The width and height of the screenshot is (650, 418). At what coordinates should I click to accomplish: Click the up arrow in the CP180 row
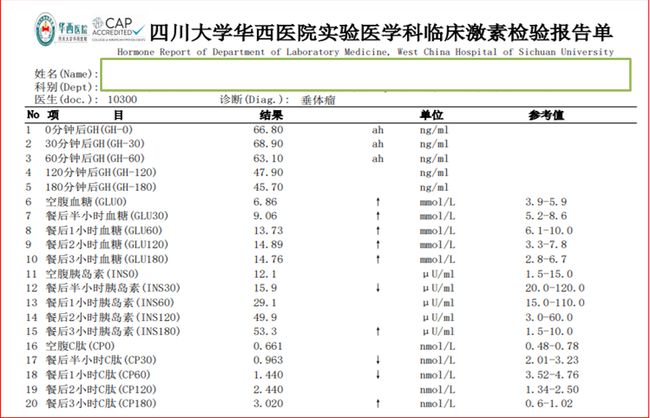[378, 403]
